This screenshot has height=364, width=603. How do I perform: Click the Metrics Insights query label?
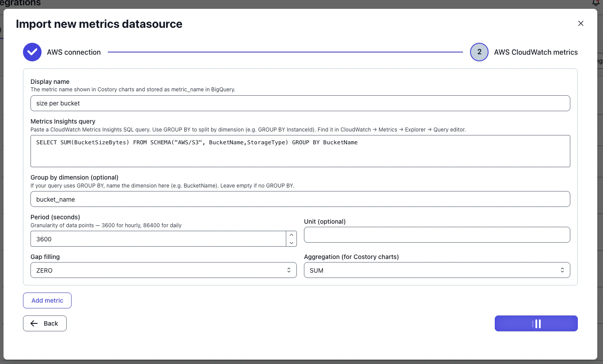tap(63, 121)
